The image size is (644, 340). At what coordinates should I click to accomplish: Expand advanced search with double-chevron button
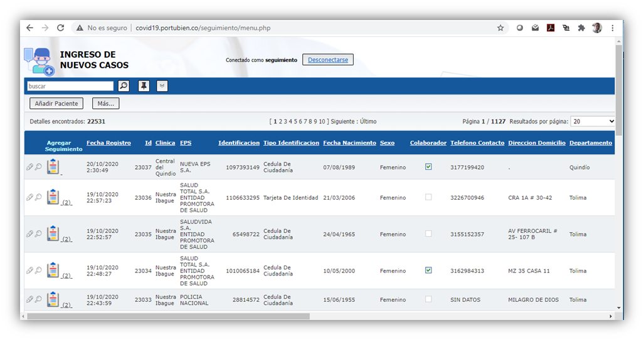(x=162, y=86)
